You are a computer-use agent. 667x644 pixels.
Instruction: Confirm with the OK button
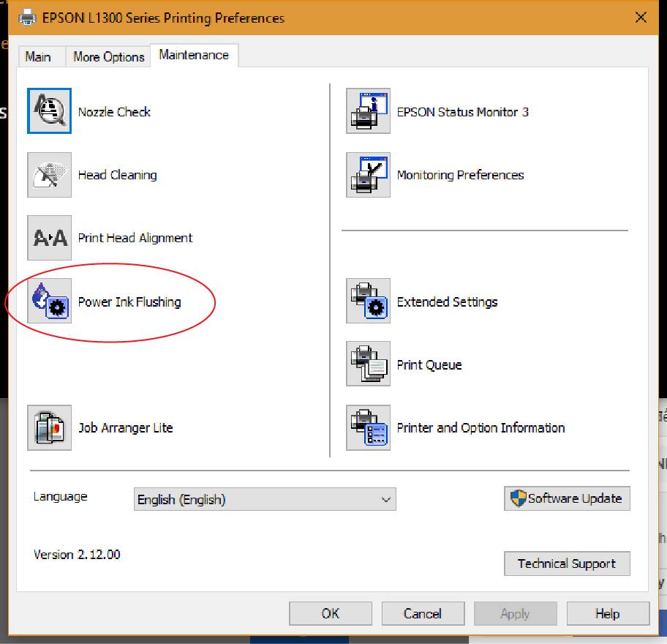click(331, 613)
